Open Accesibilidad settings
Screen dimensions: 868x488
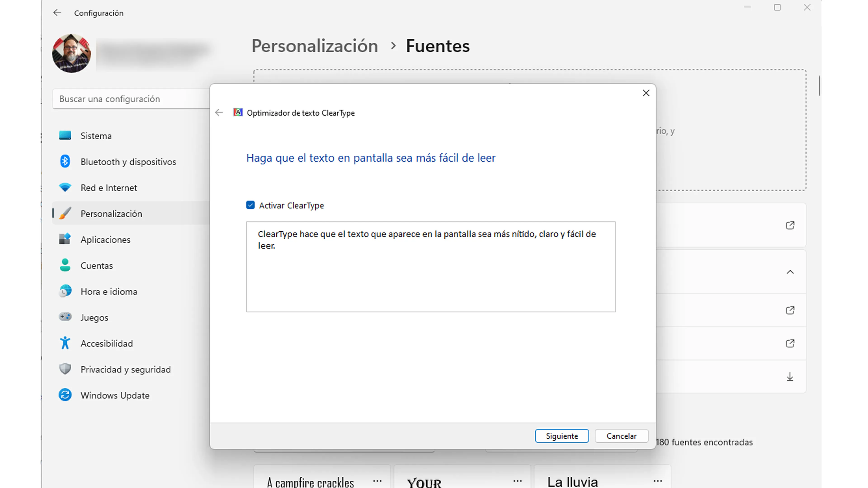pos(131,343)
